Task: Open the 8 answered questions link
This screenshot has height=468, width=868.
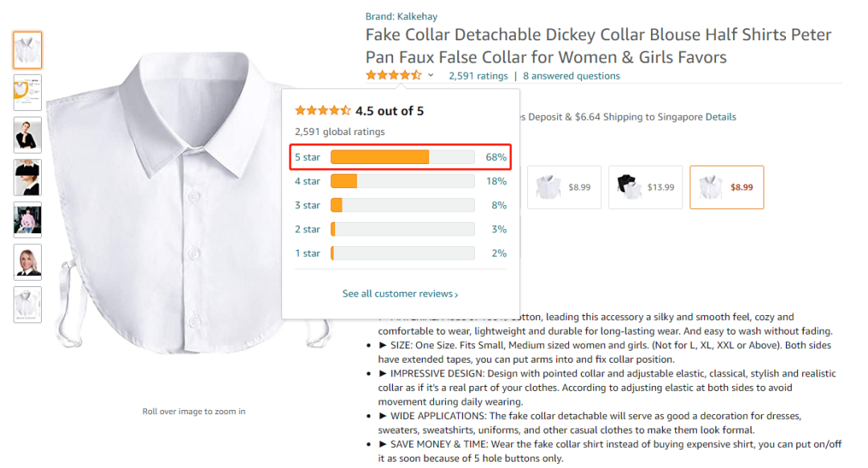Action: pyautogui.click(x=571, y=76)
